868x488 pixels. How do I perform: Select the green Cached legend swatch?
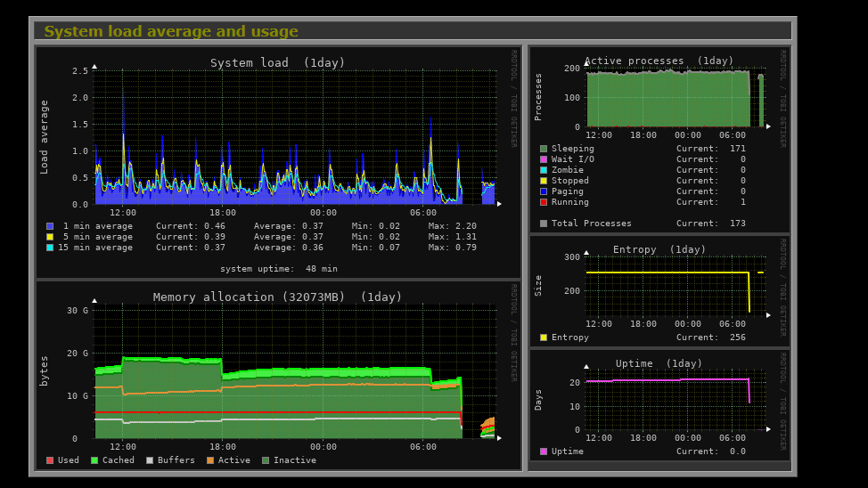pos(94,460)
